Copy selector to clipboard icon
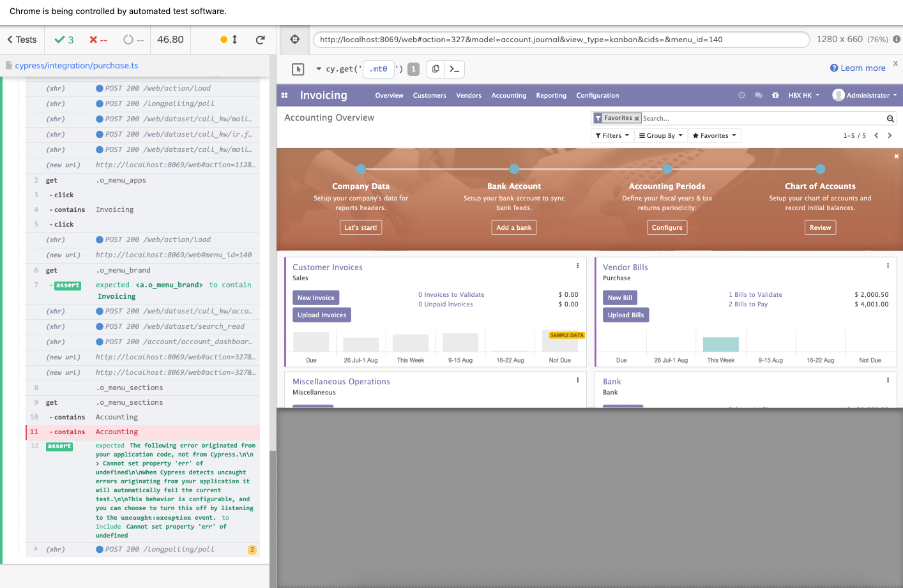Image resolution: width=903 pixels, height=588 pixels. tap(436, 69)
